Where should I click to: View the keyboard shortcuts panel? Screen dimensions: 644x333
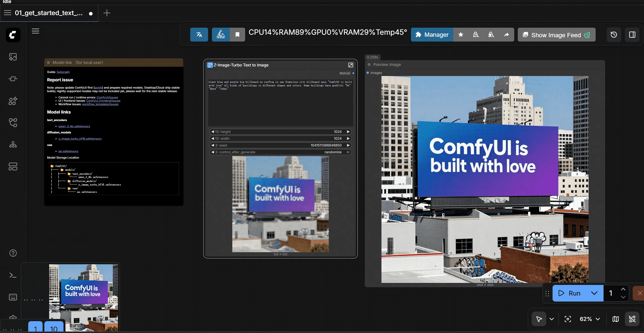13,297
